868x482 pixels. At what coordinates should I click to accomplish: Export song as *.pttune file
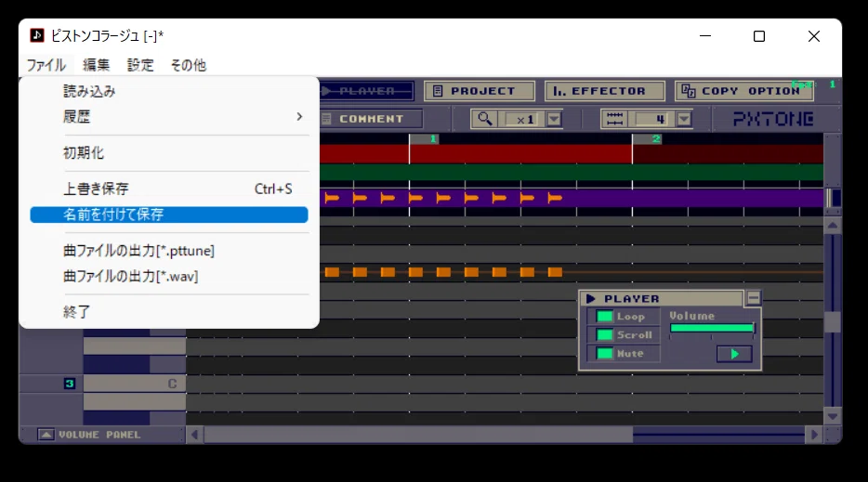(169, 251)
